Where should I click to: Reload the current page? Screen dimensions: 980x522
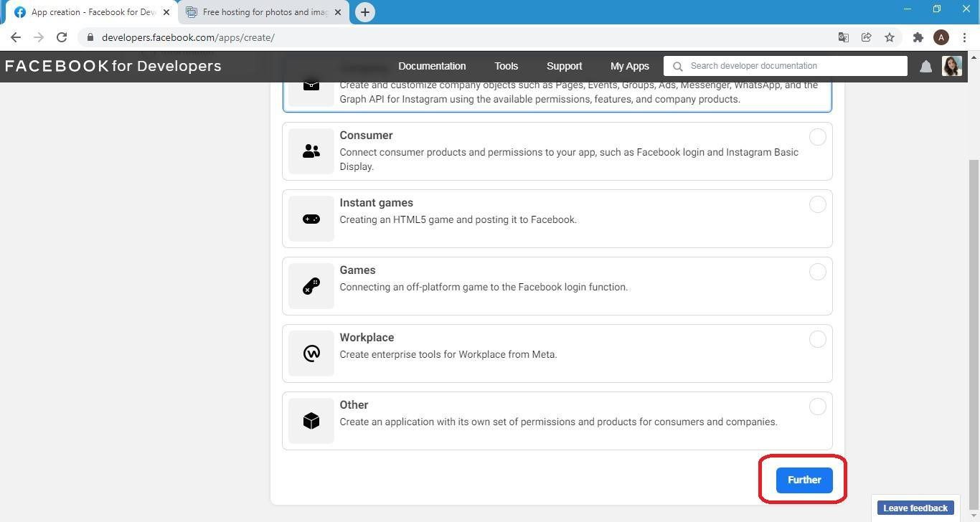coord(62,37)
